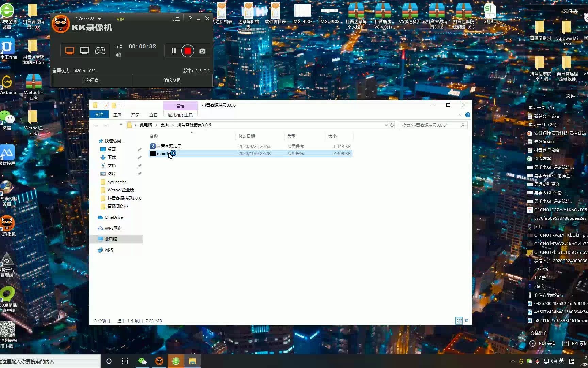
Task: Open 编辑视频 in KK录像机
Action: coord(172,80)
